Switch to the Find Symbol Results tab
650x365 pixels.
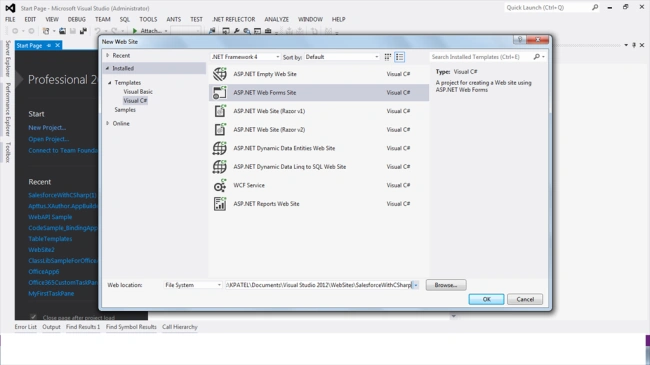pos(131,327)
